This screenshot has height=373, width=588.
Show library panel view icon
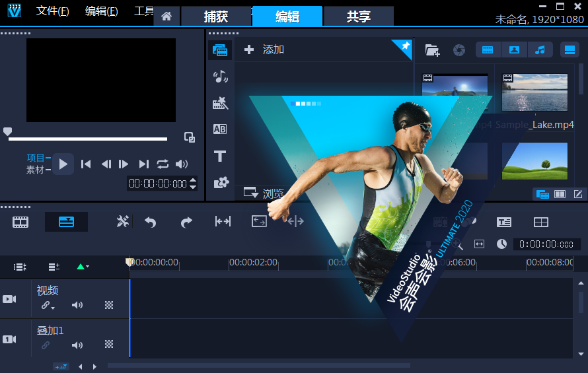(542, 194)
